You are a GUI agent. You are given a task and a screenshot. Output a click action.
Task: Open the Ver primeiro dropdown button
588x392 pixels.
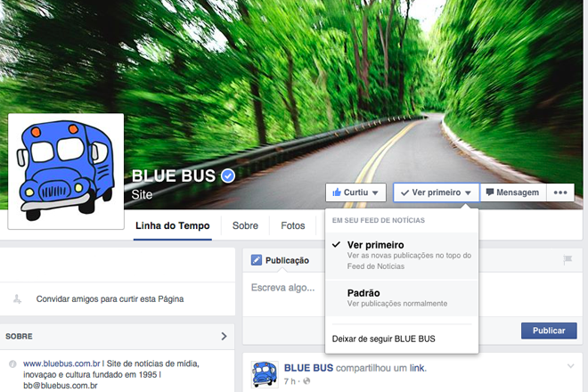[437, 192]
